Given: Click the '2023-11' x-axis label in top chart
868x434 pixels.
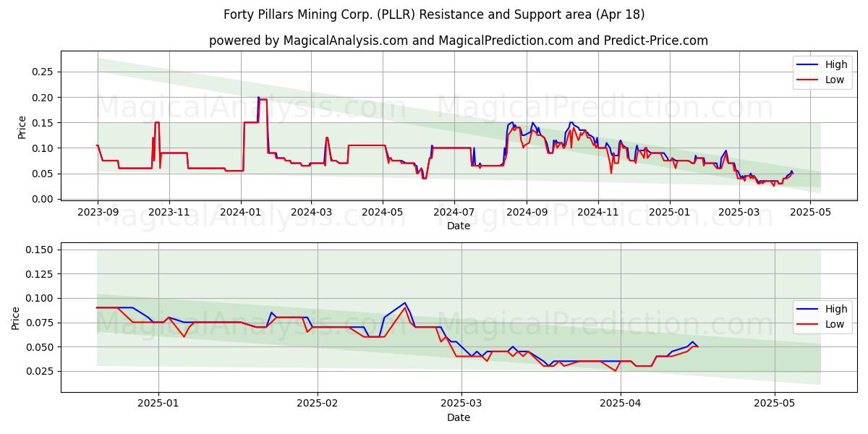Looking at the screenshot, I should (x=169, y=212).
